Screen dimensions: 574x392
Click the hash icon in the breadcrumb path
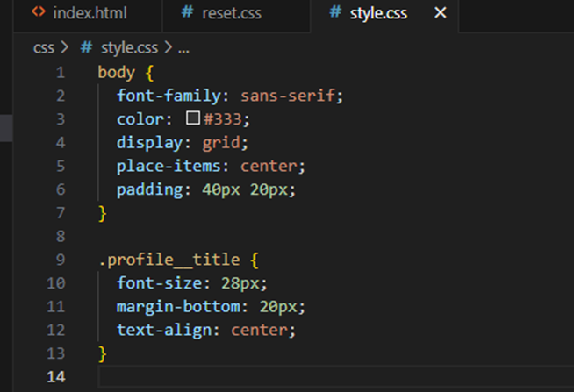[x=87, y=48]
